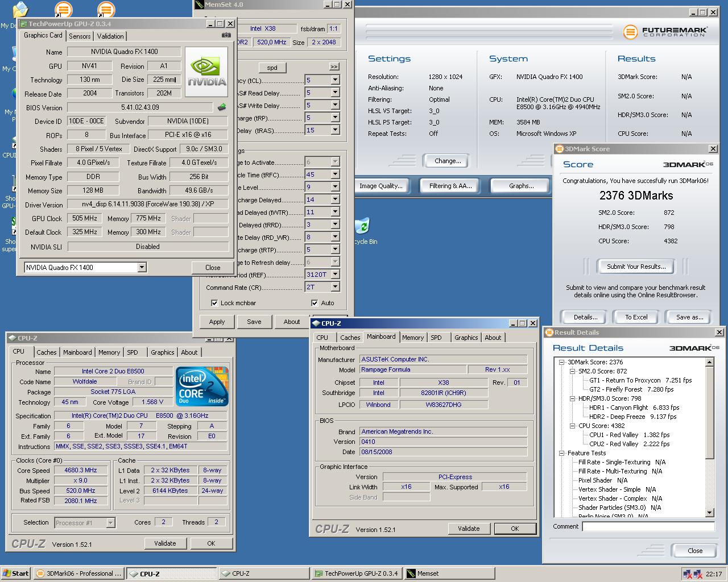This screenshot has height=582, width=728.
Task: Click Save in MemSet
Action: 254,322
